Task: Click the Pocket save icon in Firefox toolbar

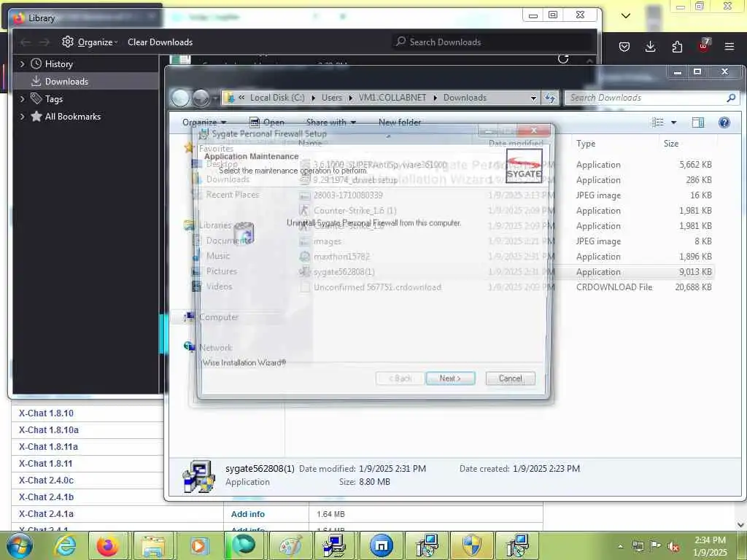Action: pos(624,47)
